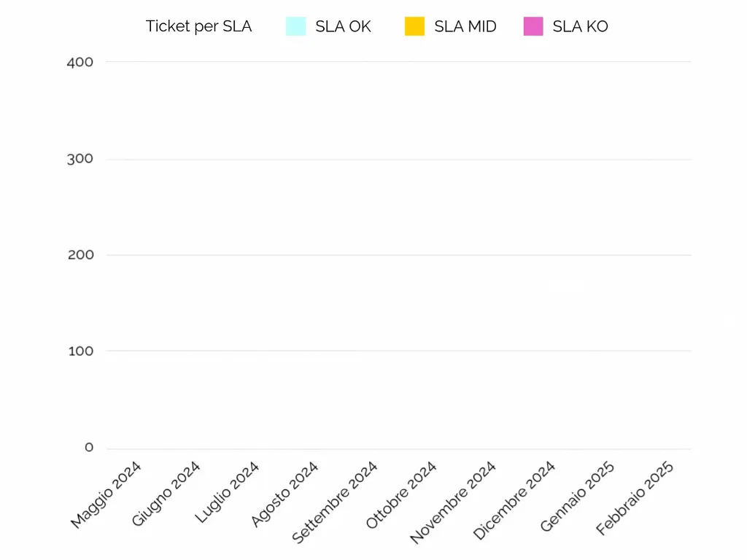
Task: Click the Agosto 2024 month label
Action: (285, 494)
